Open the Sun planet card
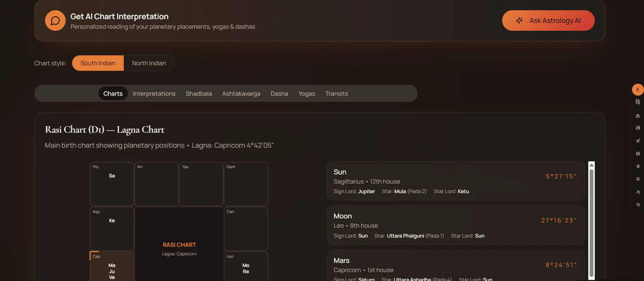The height and width of the screenshot is (281, 644). tap(456, 181)
